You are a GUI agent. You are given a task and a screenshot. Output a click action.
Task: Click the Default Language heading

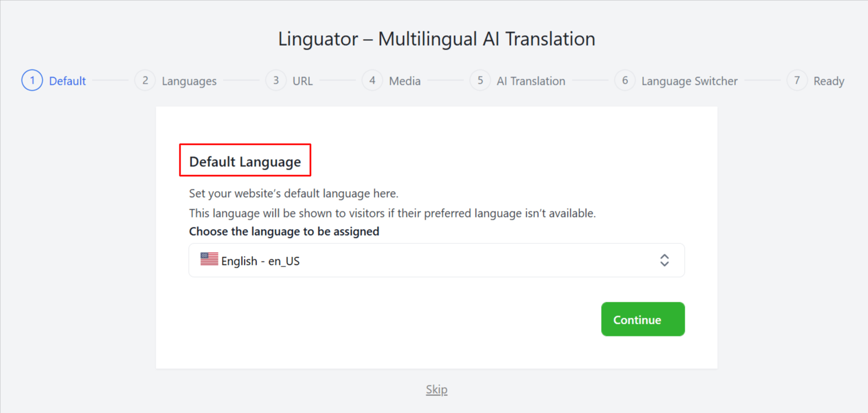(245, 161)
